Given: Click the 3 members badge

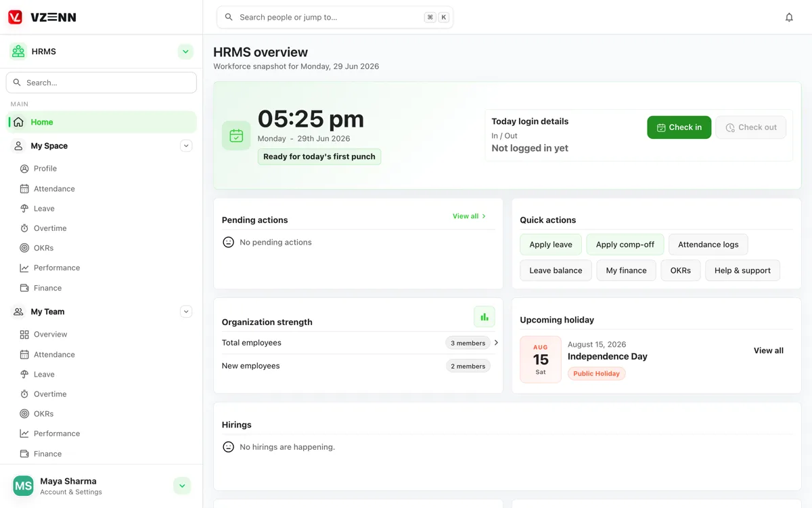Looking at the screenshot, I should coord(468,343).
